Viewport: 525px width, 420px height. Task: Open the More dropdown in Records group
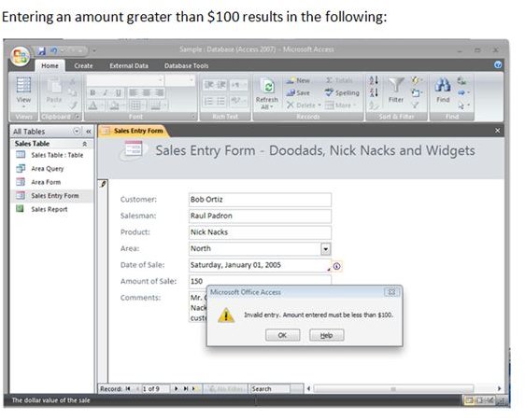(x=341, y=105)
